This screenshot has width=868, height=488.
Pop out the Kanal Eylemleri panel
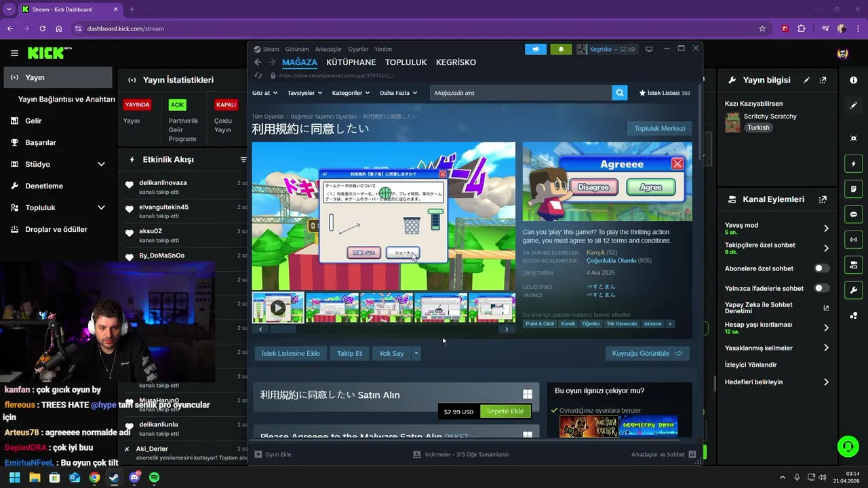[823, 199]
